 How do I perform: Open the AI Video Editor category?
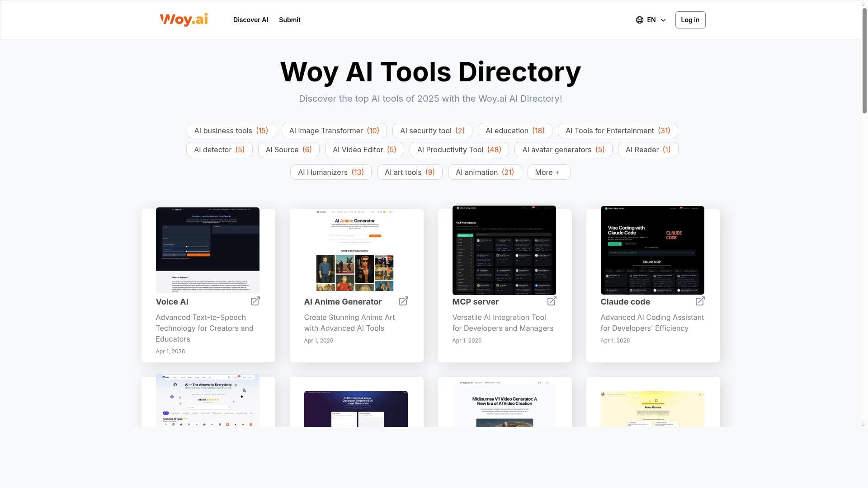[364, 150]
